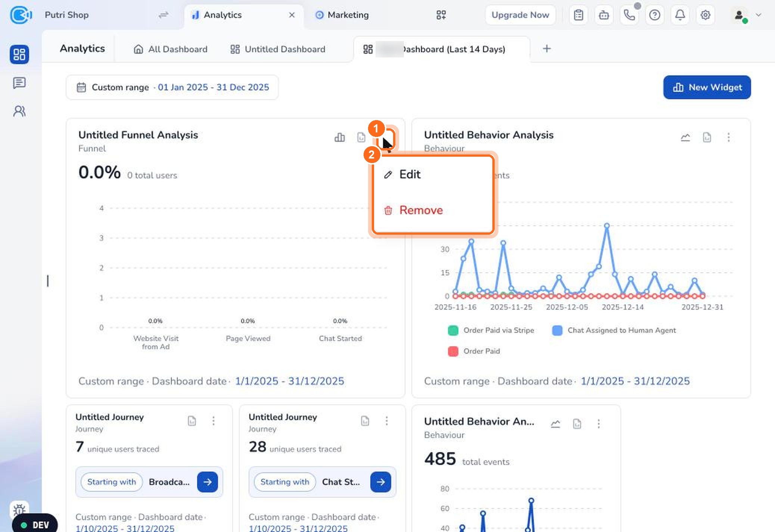Add a new dashboard tab with plus
Viewport: 775px width, 532px height.
(547, 49)
